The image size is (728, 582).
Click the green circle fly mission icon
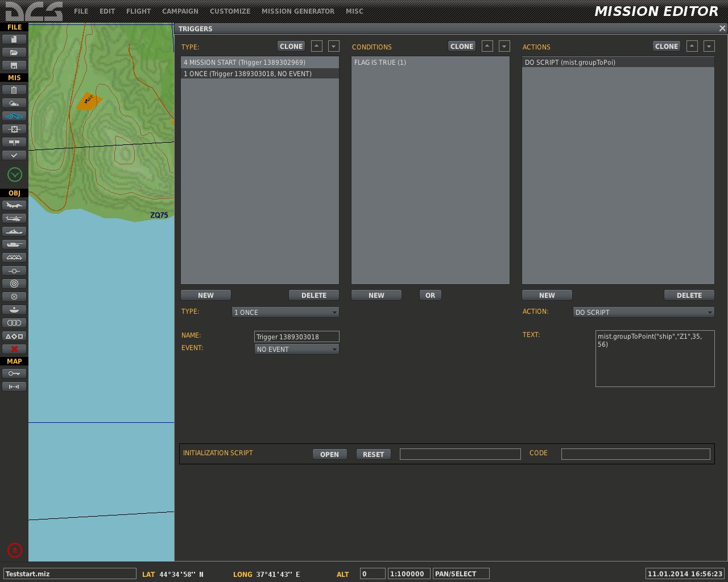[x=15, y=174]
